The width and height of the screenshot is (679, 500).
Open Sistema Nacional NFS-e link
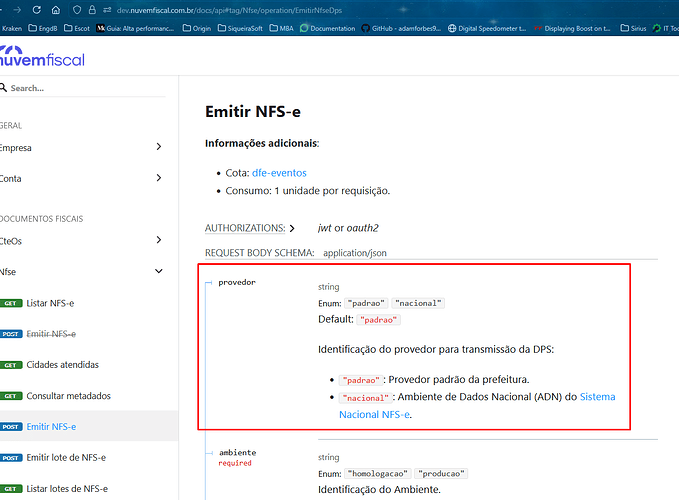click(x=477, y=406)
